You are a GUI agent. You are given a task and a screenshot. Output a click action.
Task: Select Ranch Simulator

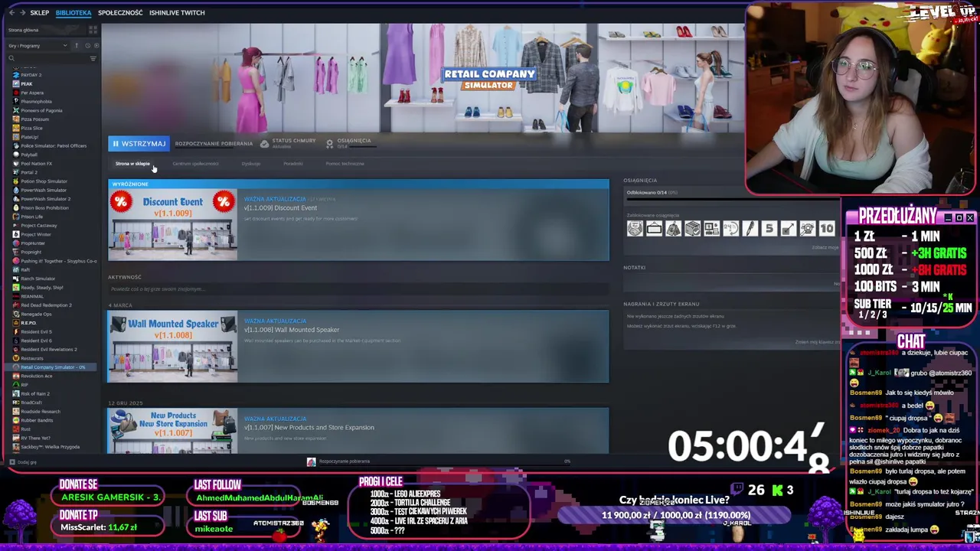click(x=38, y=279)
